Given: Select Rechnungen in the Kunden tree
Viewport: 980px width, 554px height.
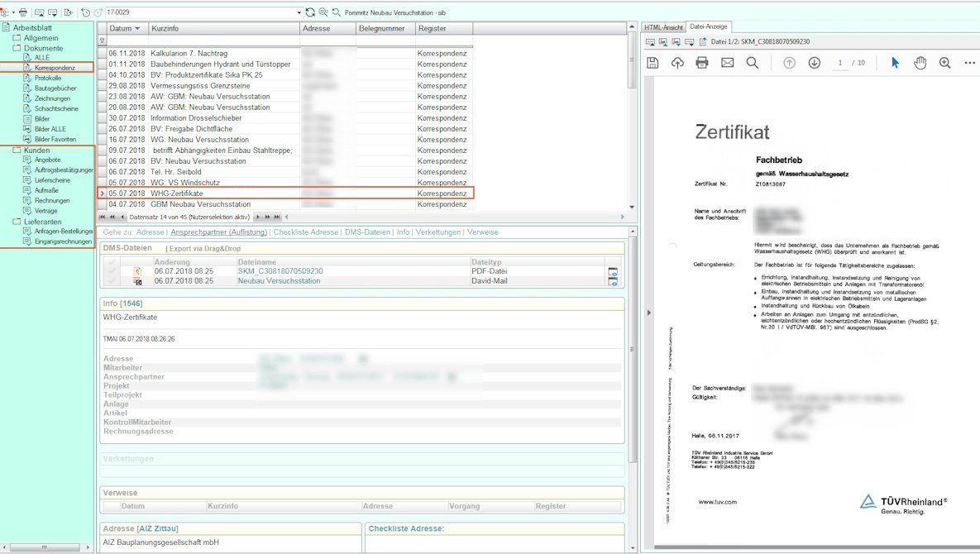Looking at the screenshot, I should [x=51, y=200].
